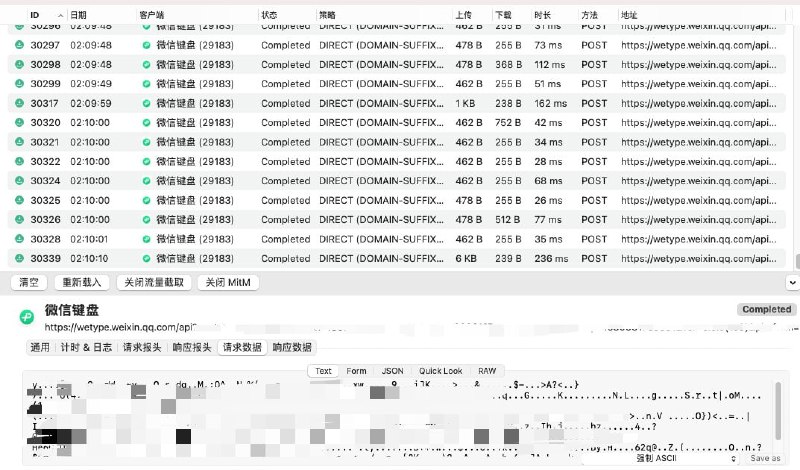Image resolution: width=800 pixels, height=470 pixels.
Task: Sort by the 上传 column header
Action: click(463, 15)
